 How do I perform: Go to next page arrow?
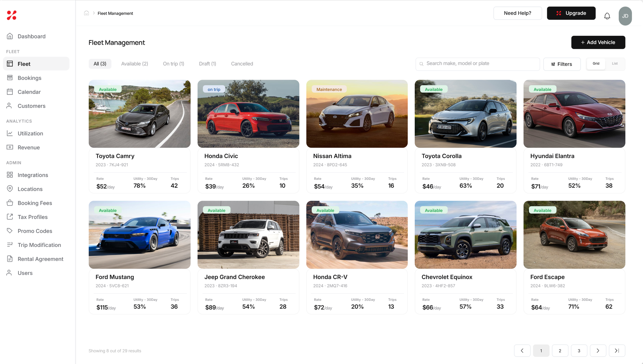tap(598, 350)
